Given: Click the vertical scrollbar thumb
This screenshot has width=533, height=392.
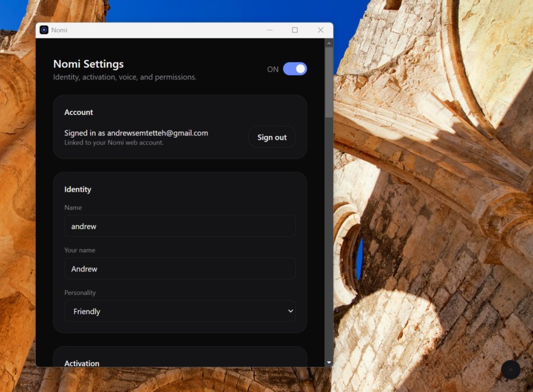Looking at the screenshot, I should 328,83.
